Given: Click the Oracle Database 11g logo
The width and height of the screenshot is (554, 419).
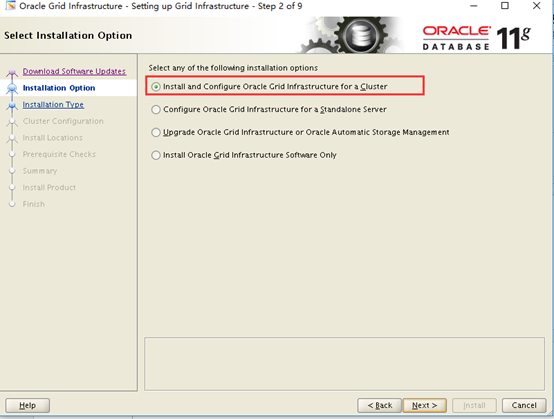Looking at the screenshot, I should coord(477,38).
